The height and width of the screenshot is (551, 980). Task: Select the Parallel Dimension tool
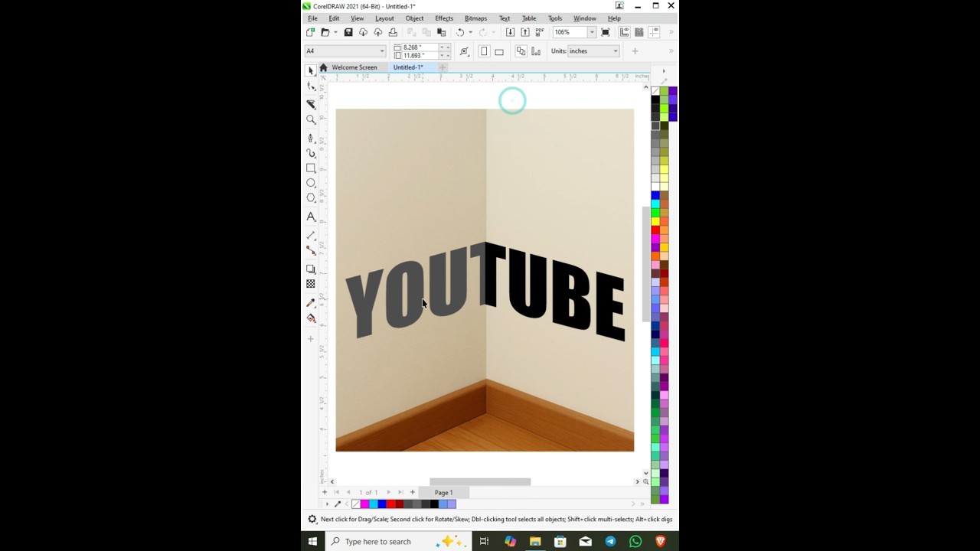[x=311, y=236]
